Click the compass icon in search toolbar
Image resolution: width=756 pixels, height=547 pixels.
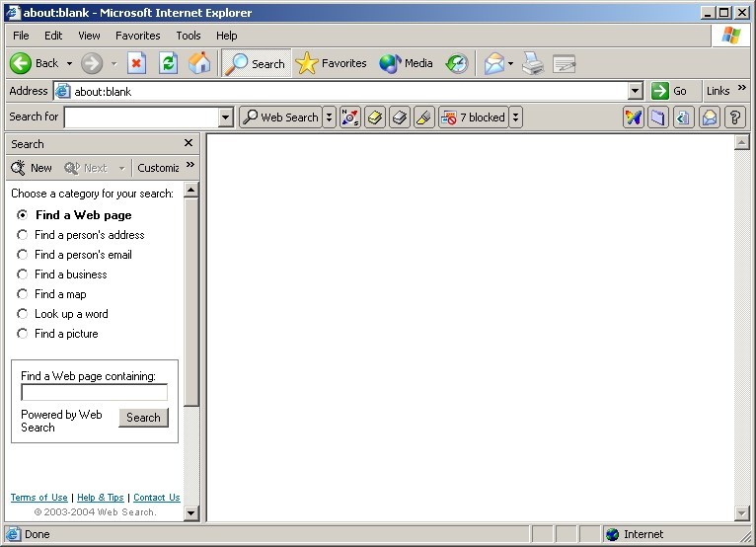click(x=349, y=117)
